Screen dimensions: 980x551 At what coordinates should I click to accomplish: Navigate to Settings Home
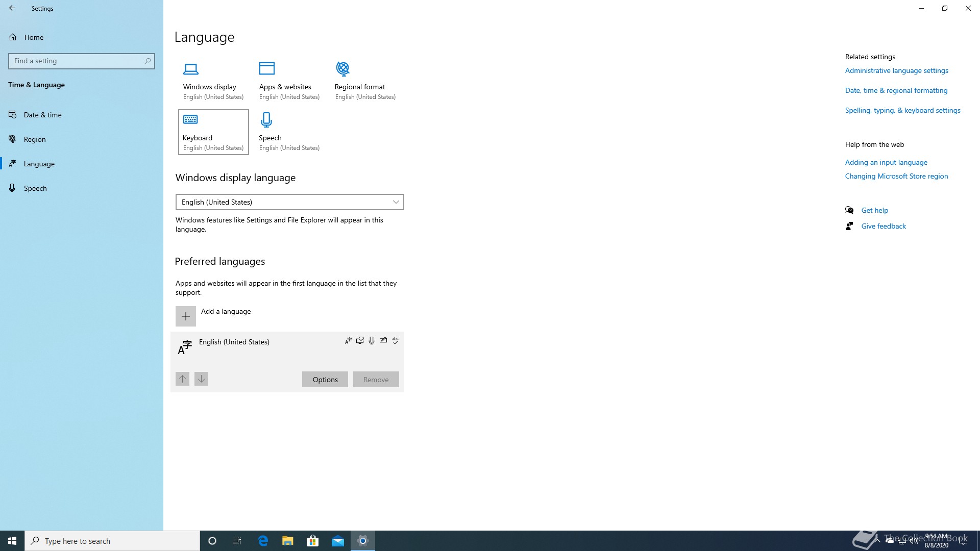click(x=34, y=37)
